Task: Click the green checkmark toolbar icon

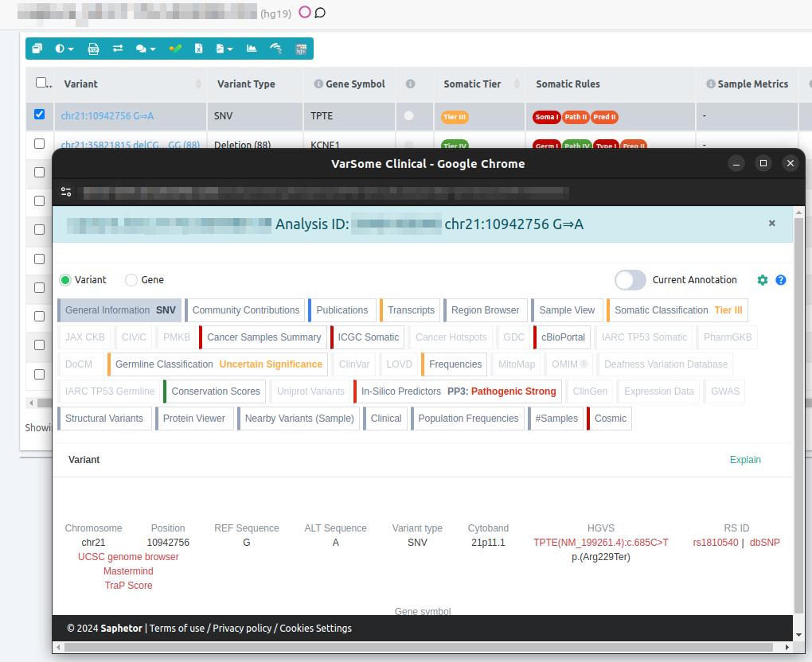Action: tap(175, 49)
